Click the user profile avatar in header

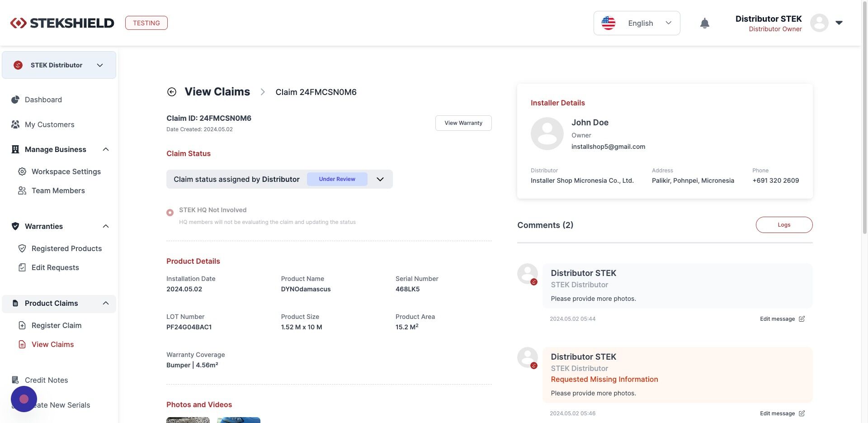pos(819,23)
